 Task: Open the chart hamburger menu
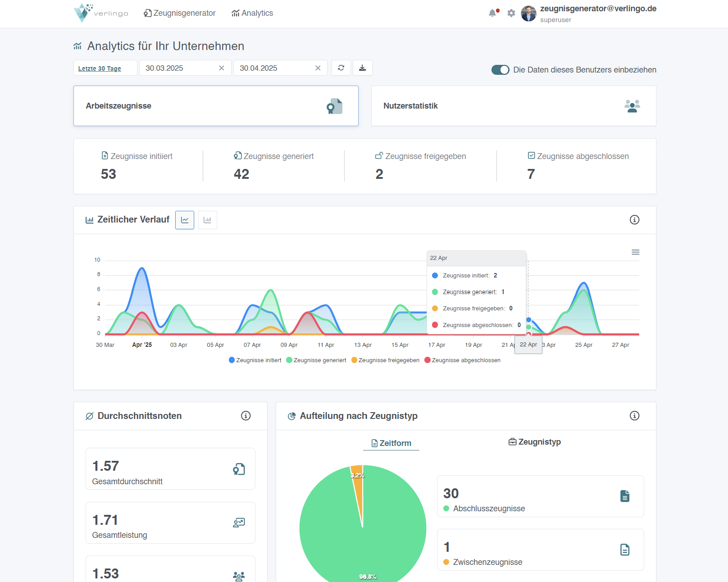[x=635, y=252]
